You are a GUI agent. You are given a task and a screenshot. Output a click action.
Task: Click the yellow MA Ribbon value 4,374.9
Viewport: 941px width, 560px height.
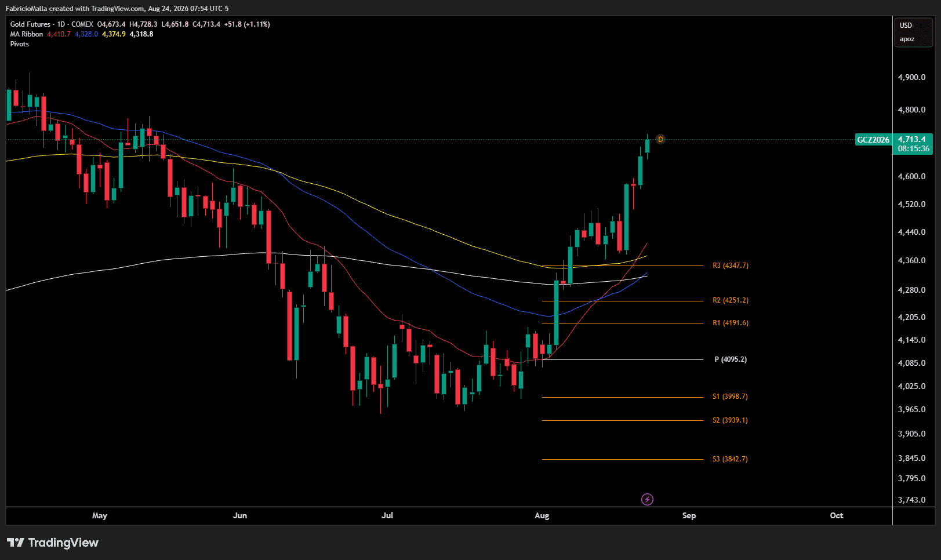pos(114,34)
